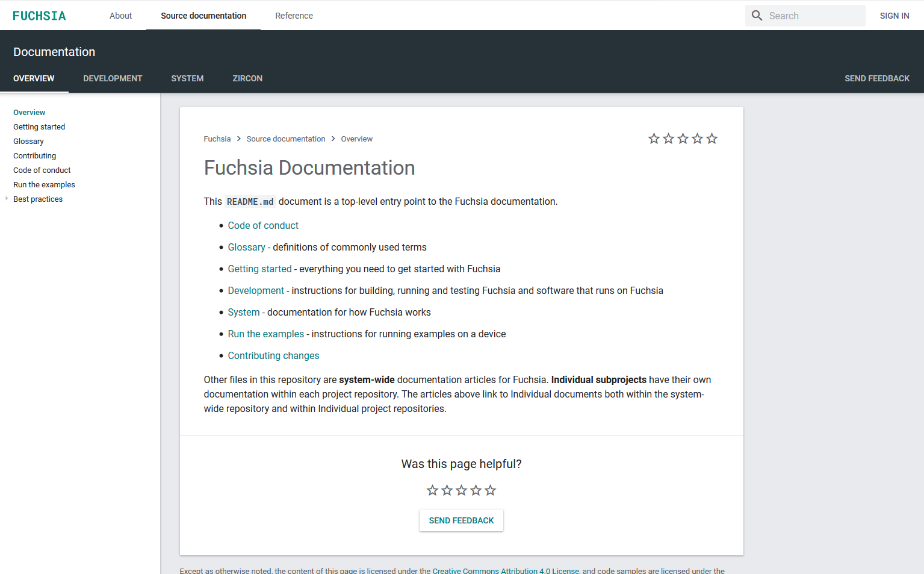Open the Code of conduct article link
The image size is (924, 574).
click(x=263, y=225)
